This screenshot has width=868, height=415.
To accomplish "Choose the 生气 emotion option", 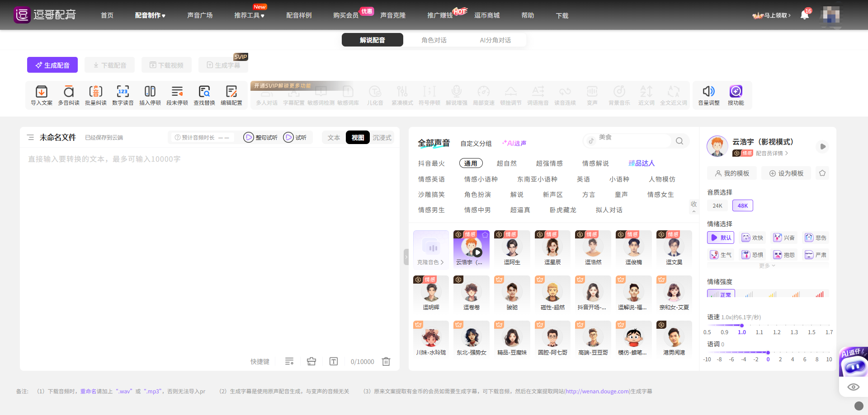I will 721,255.
